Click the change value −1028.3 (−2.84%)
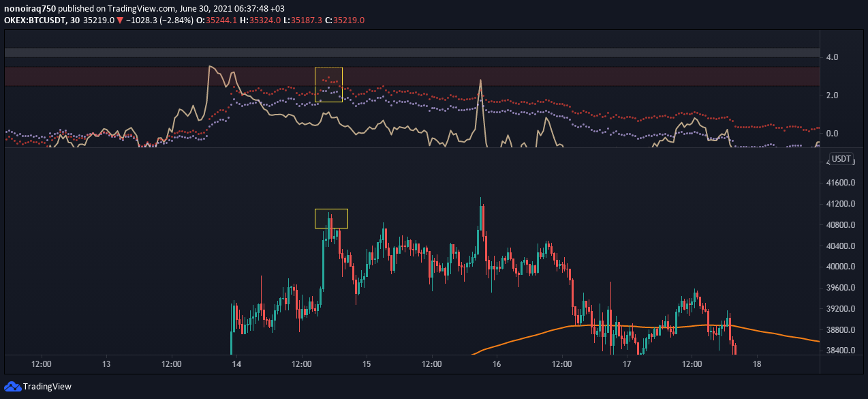Image resolution: width=868 pixels, height=399 pixels. coord(161,20)
